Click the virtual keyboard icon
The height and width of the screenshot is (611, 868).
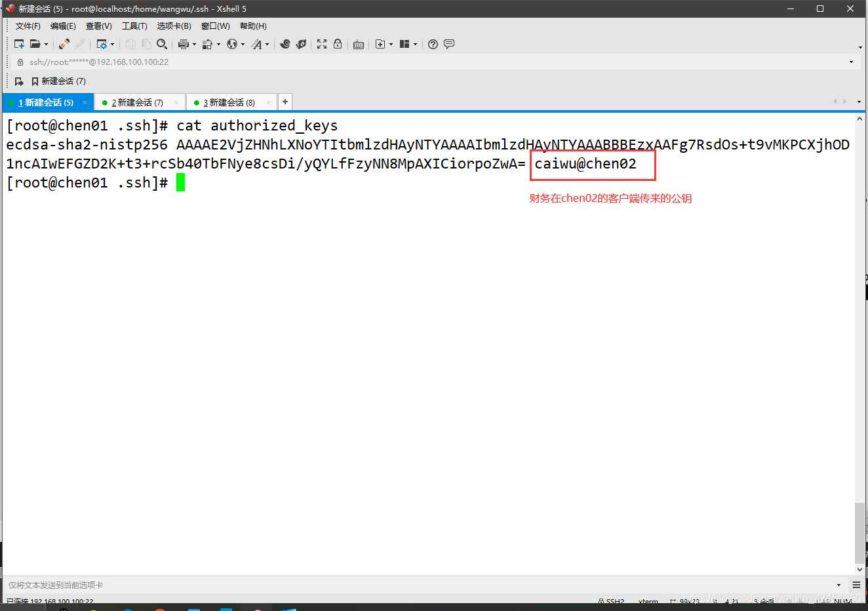359,45
